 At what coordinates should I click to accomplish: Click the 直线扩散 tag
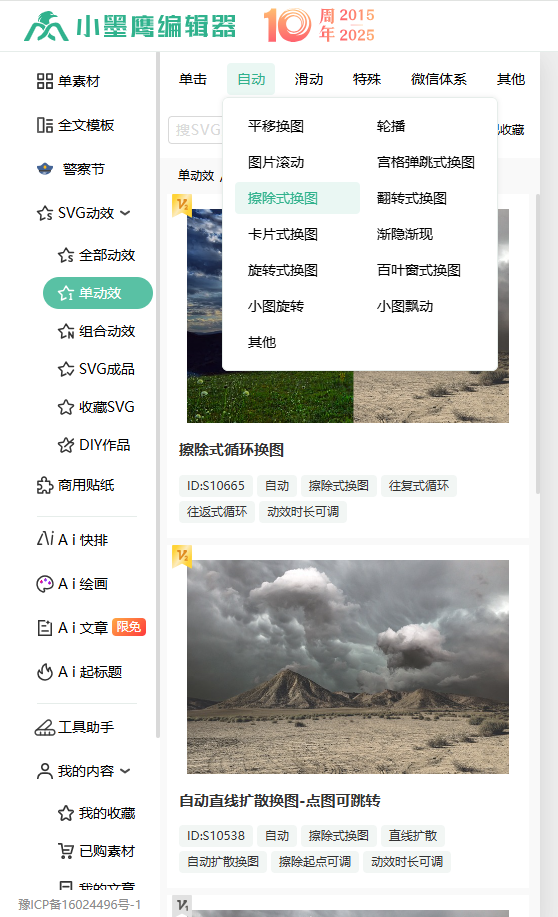413,836
